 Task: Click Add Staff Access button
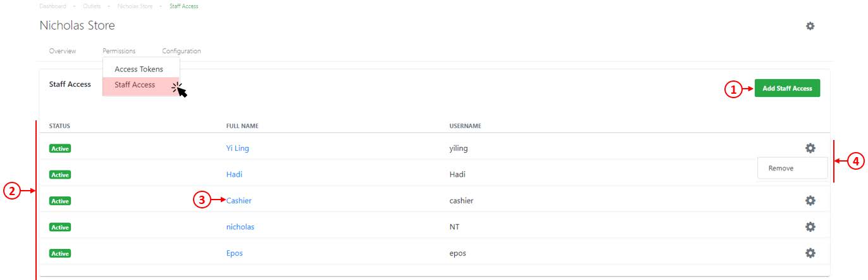[787, 89]
